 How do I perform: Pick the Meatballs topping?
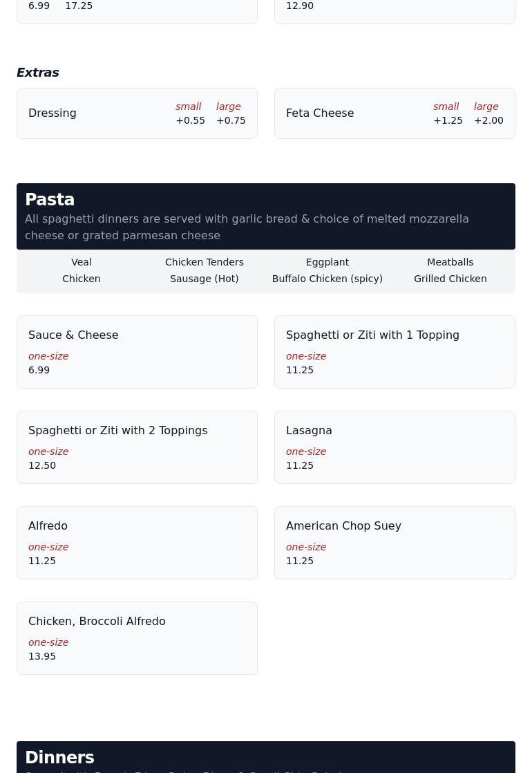tap(450, 262)
